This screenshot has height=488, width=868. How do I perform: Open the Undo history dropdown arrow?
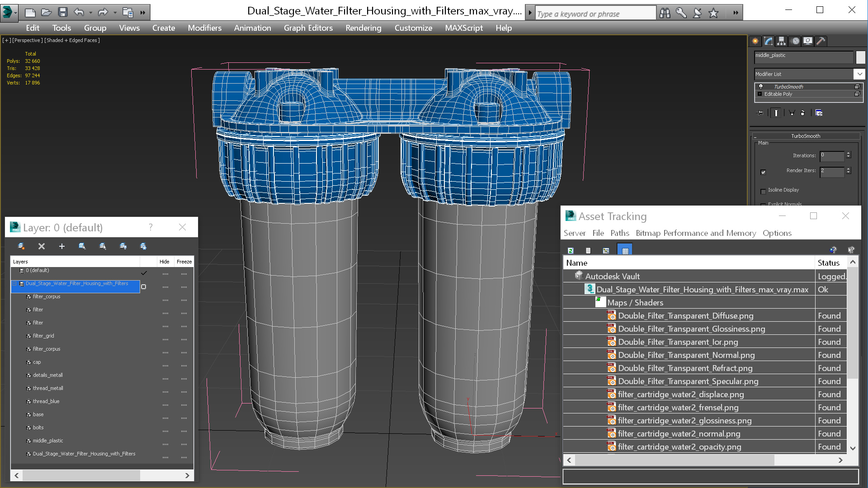click(x=90, y=13)
